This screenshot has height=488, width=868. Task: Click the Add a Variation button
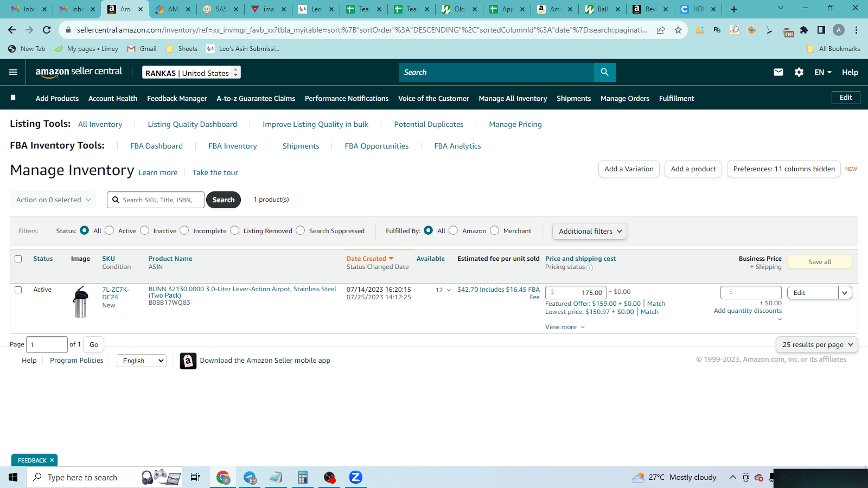pyautogui.click(x=629, y=169)
